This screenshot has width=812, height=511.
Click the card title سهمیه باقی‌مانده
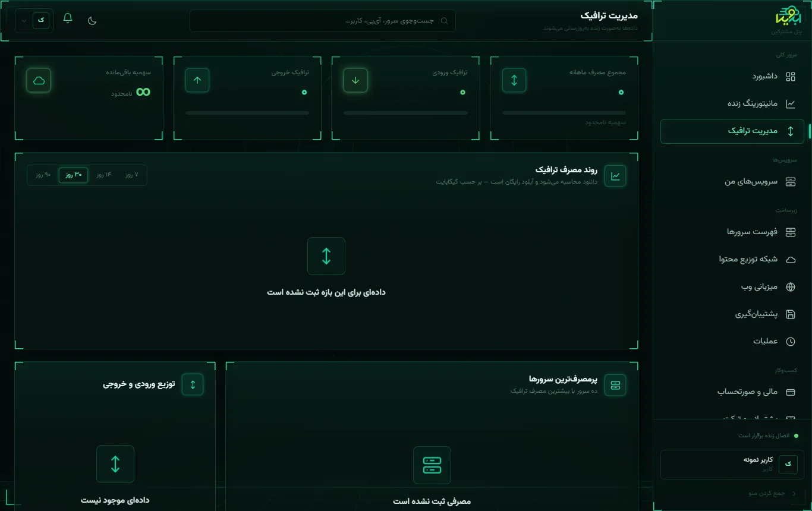[128, 72]
